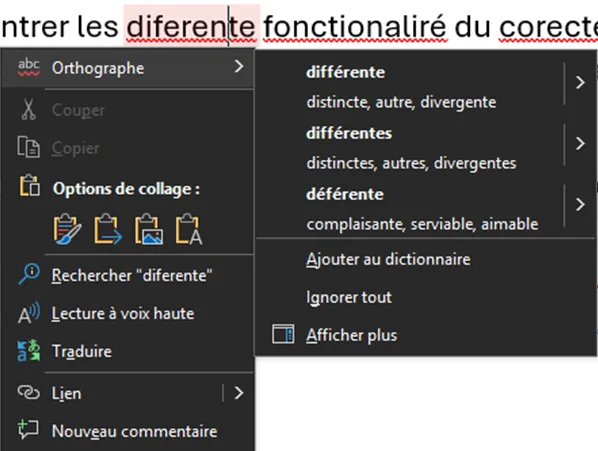Viewport: 598px width, 451px height.
Task: Click the Options de collage clipboard icon
Action: pyautogui.click(x=29, y=185)
